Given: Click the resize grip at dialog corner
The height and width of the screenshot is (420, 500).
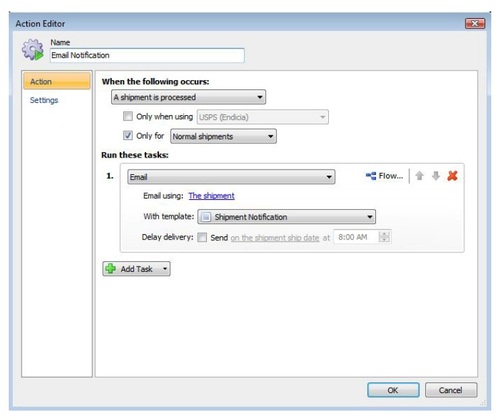Looking at the screenshot, I should (483, 403).
